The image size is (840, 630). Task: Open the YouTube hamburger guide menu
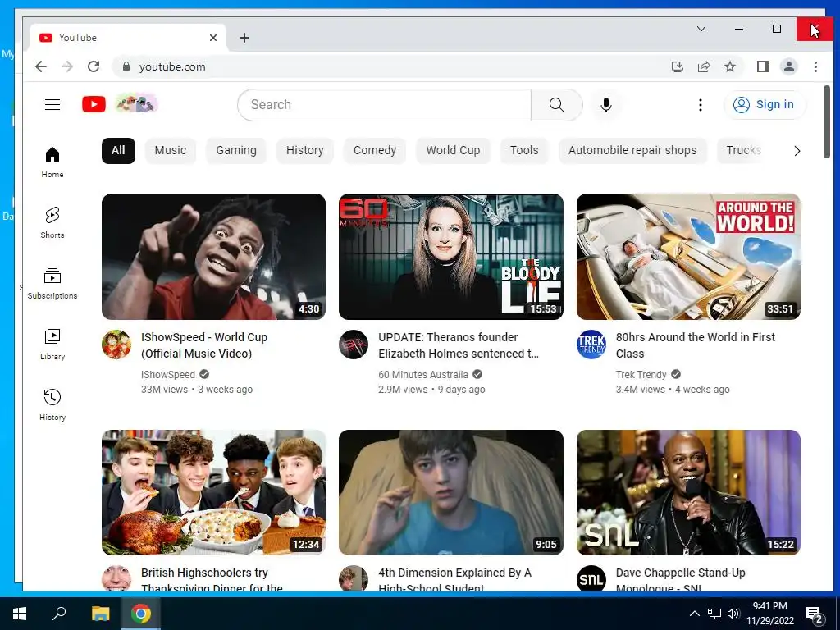click(52, 104)
